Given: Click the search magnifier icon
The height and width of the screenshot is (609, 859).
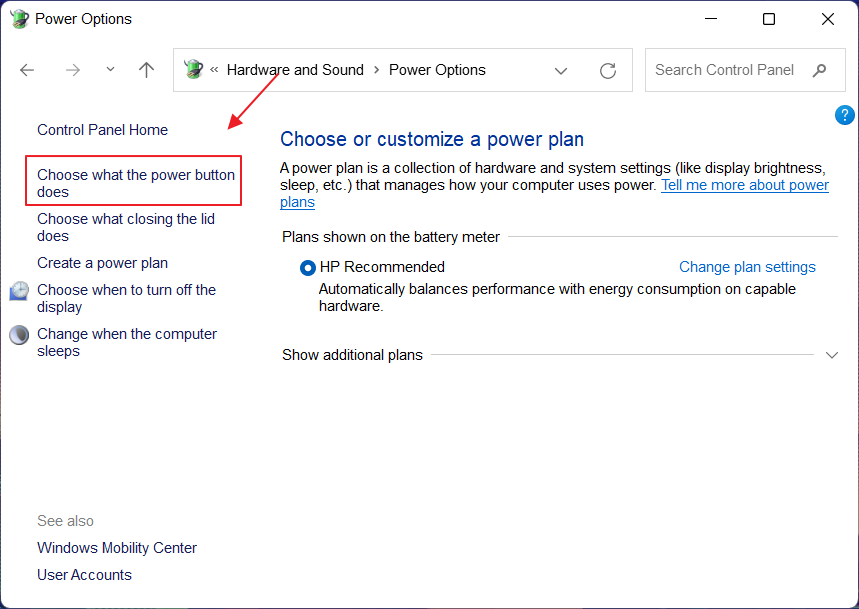Looking at the screenshot, I should click(x=820, y=70).
